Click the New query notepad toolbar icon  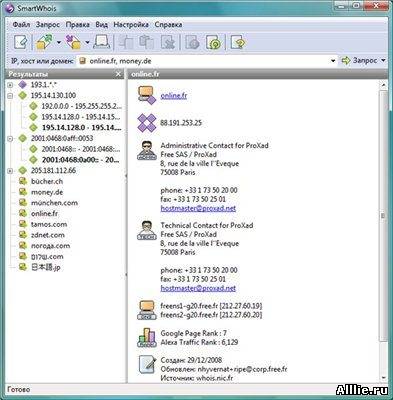[x=20, y=42]
